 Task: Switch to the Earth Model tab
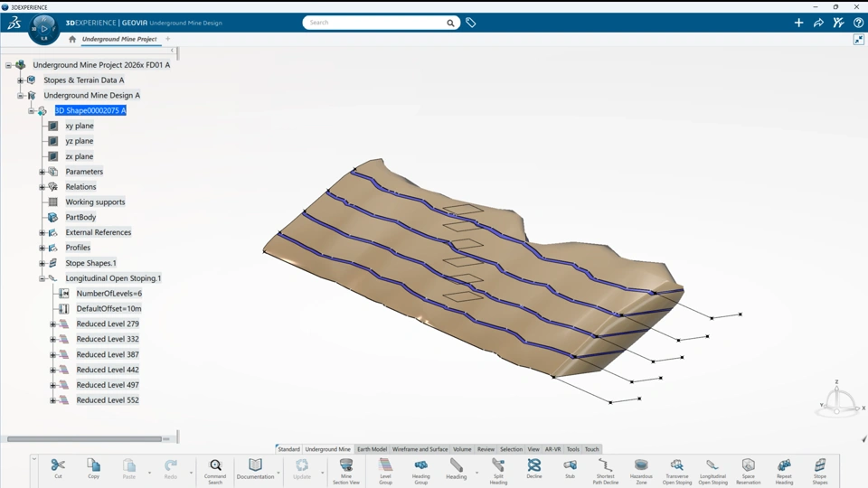click(x=372, y=449)
